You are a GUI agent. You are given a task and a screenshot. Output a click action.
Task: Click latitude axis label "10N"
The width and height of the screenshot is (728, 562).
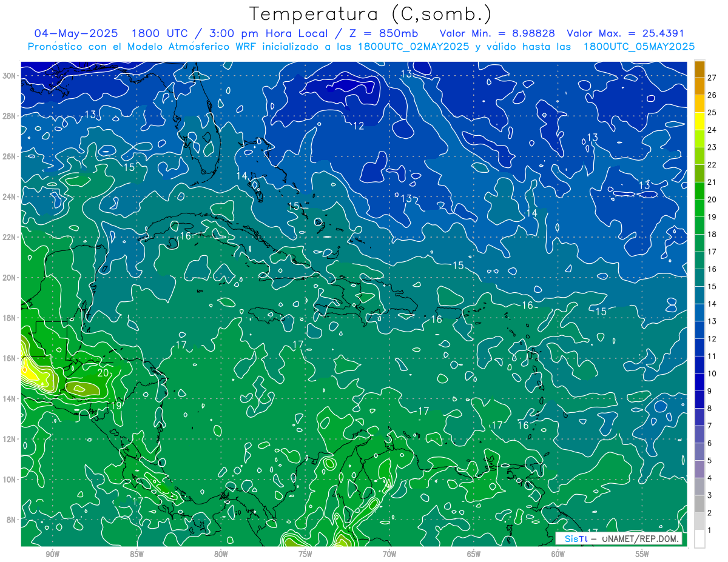(9, 480)
